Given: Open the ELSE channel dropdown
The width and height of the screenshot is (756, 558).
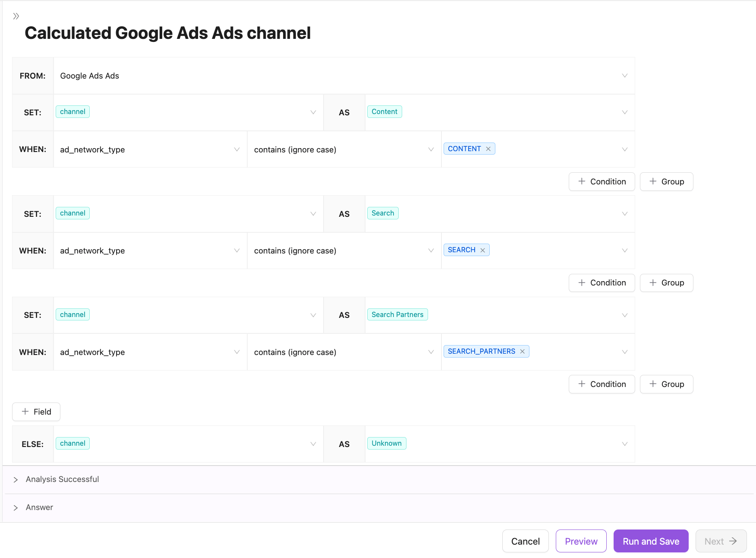Looking at the screenshot, I should point(189,444).
